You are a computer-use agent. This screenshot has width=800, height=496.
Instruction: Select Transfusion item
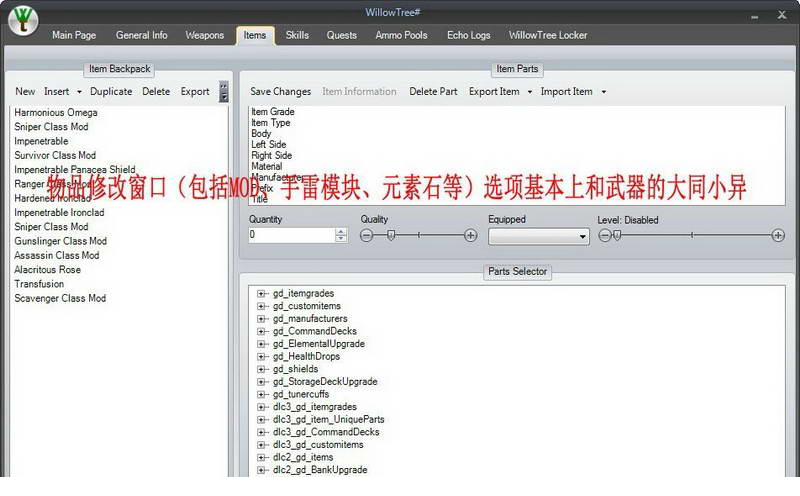click(39, 284)
